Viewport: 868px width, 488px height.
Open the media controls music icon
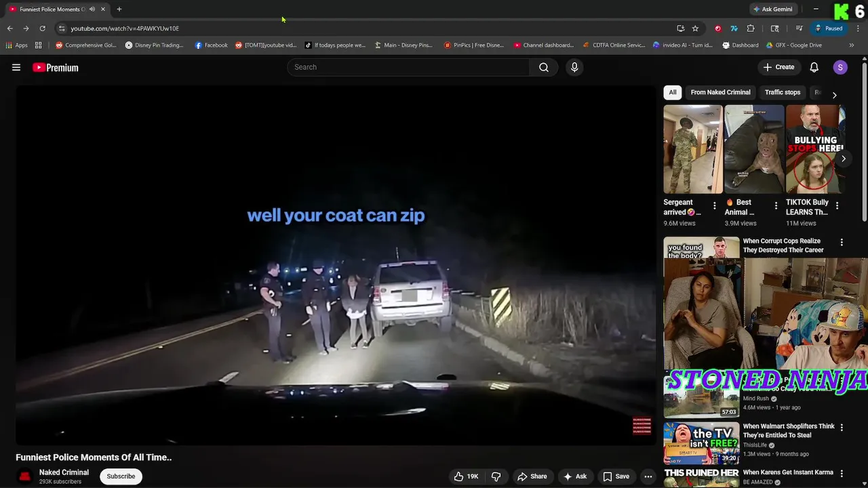click(799, 28)
